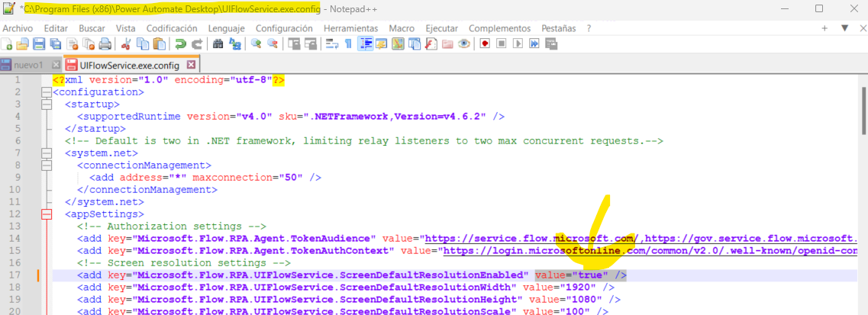Click the Close All documents toolbar icon
Screen dimensions: 868x315
(89, 44)
